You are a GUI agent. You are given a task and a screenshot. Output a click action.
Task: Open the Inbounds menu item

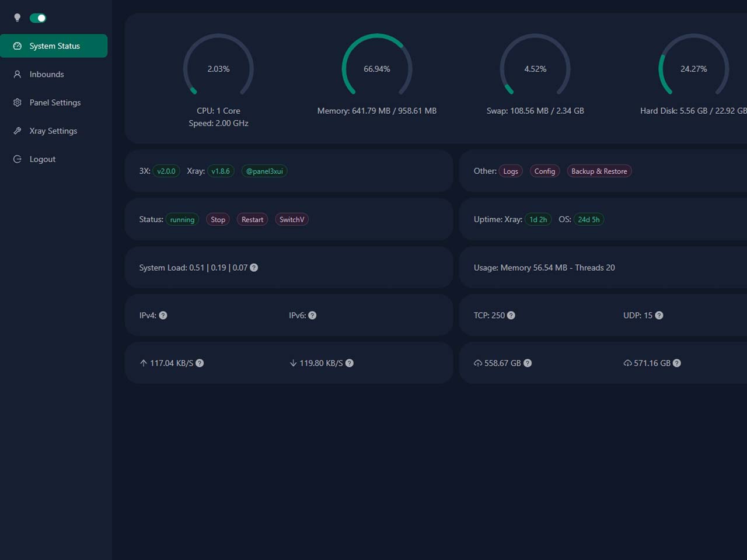click(54, 74)
